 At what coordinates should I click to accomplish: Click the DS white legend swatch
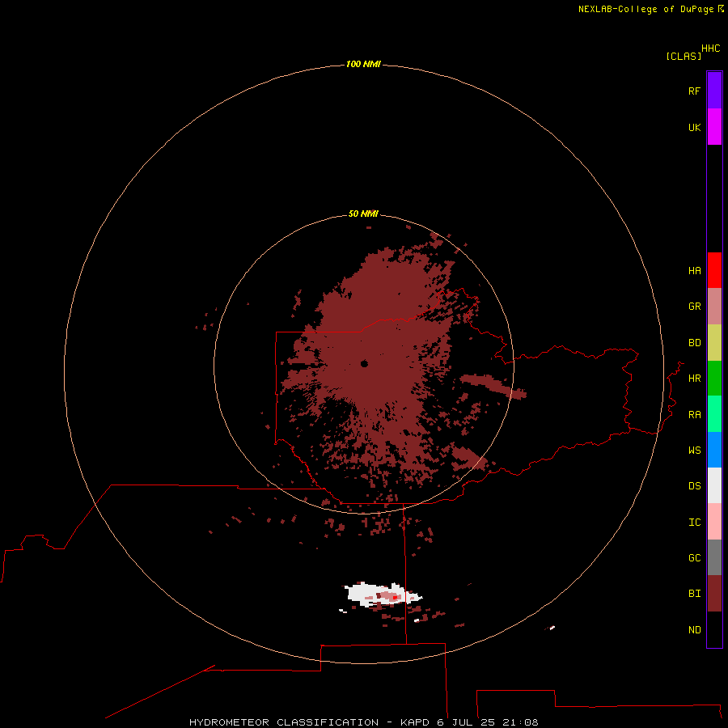click(714, 485)
